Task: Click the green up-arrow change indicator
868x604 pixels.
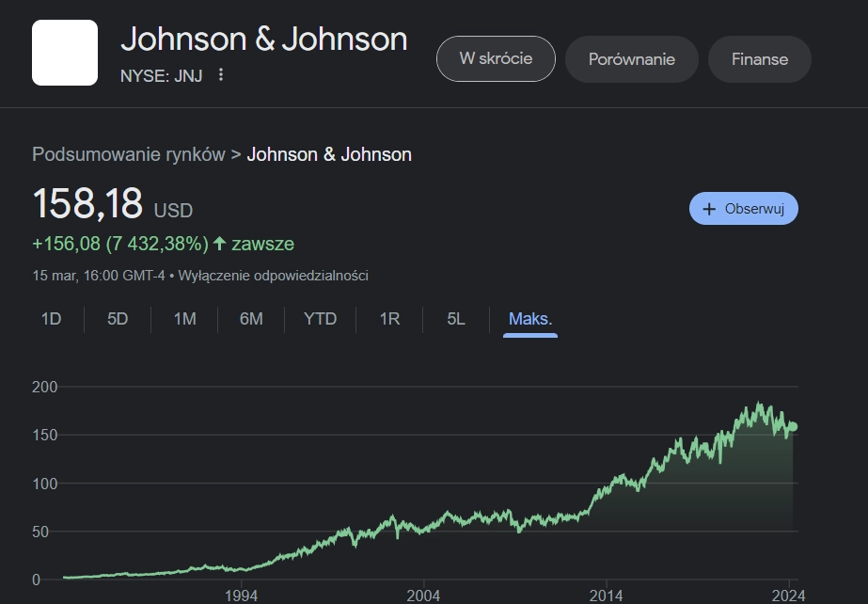Action: [220, 243]
